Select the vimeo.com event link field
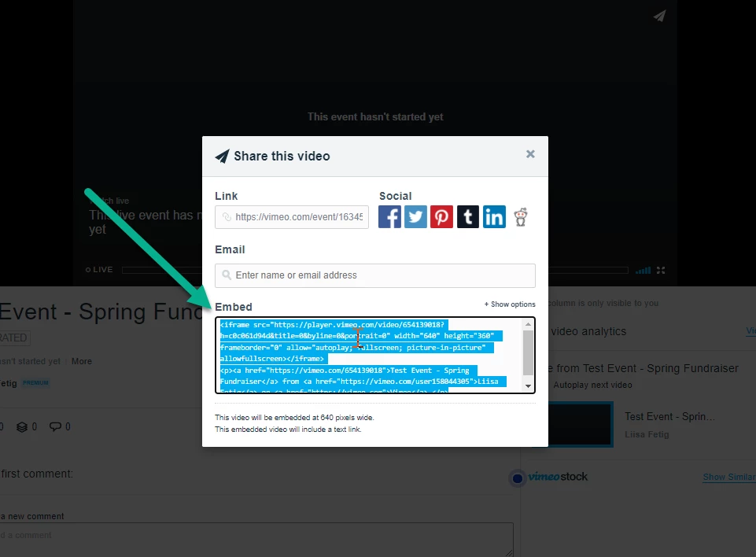This screenshot has width=756, height=557. [x=292, y=216]
